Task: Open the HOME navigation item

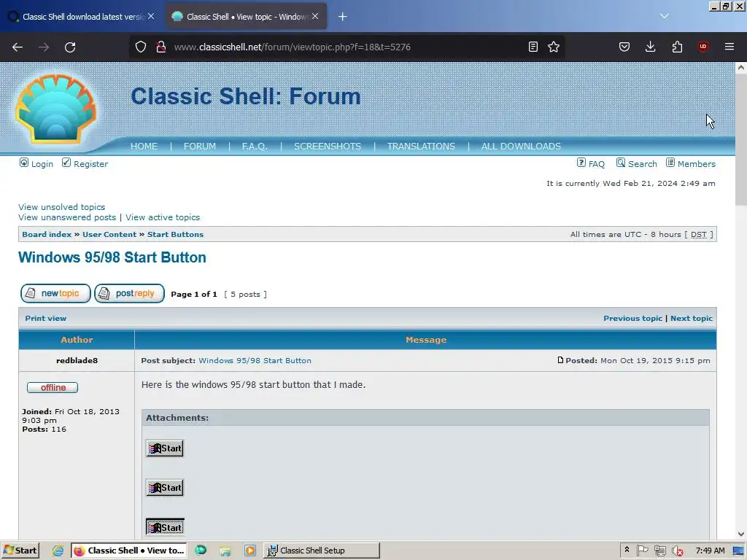Action: pos(144,146)
